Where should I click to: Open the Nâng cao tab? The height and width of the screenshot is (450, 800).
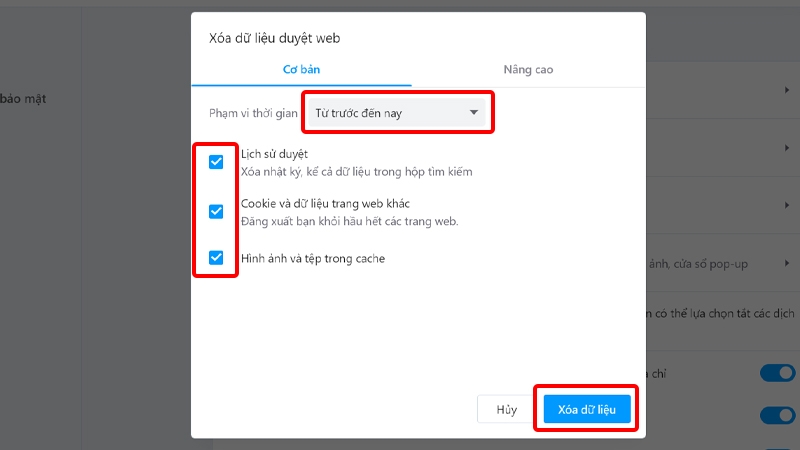pyautogui.click(x=528, y=70)
